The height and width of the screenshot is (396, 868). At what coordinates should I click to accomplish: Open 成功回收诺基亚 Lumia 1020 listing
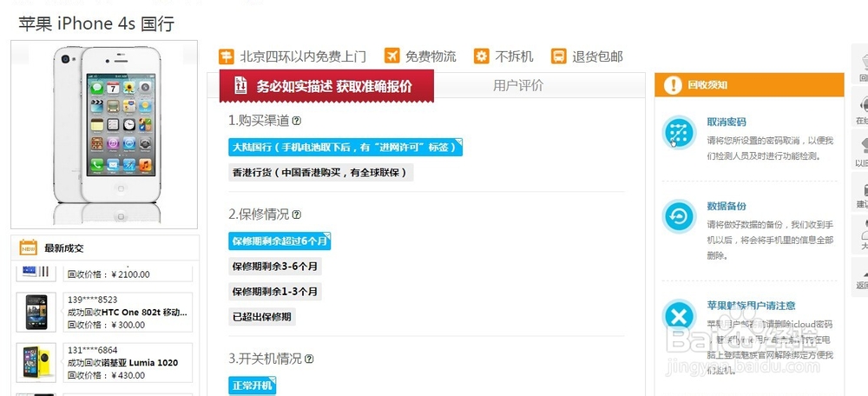tap(123, 363)
